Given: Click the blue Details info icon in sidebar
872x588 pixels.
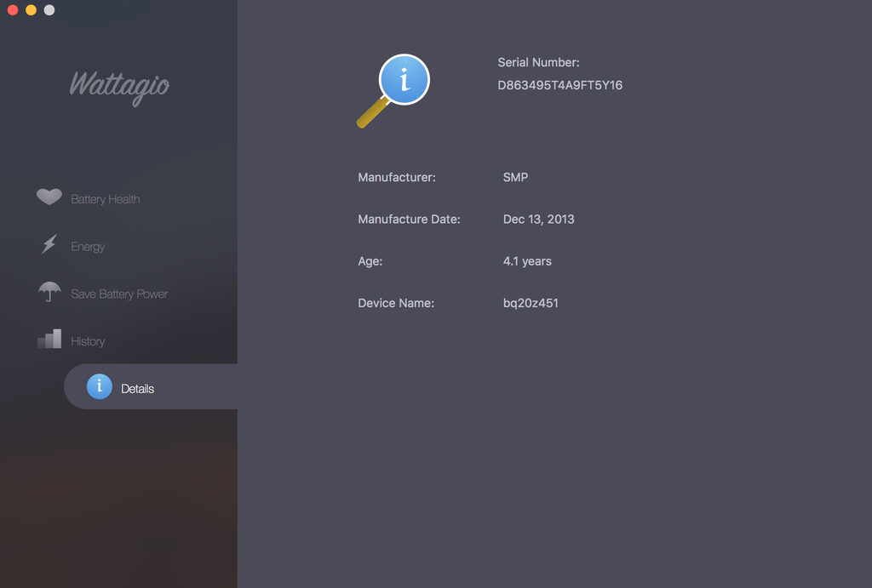Looking at the screenshot, I should pos(100,386).
